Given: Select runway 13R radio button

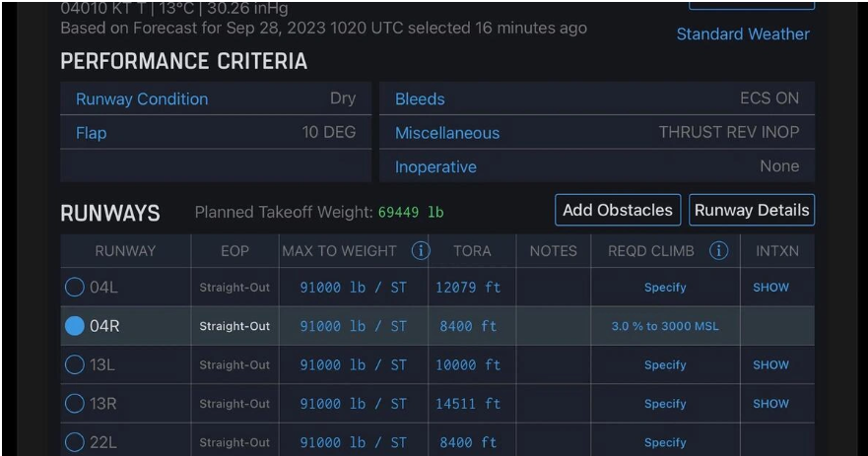Looking at the screenshot, I should (x=75, y=404).
